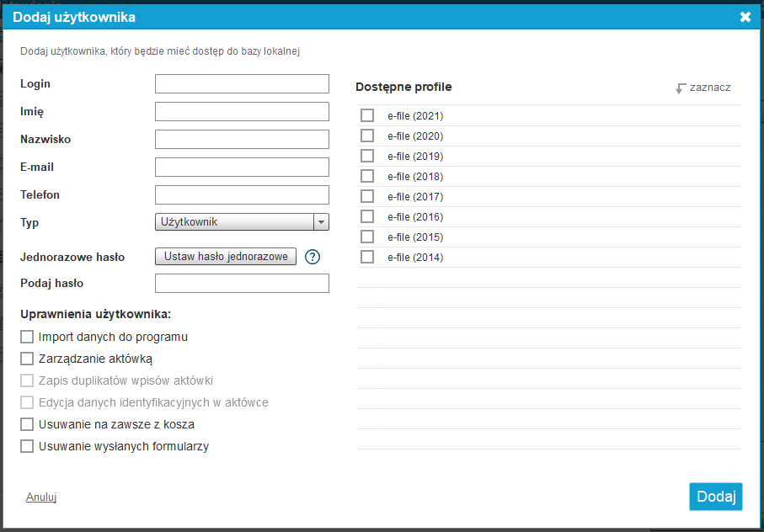This screenshot has width=764, height=532.
Task: Tick the e-file (2021) profile
Action: click(367, 115)
